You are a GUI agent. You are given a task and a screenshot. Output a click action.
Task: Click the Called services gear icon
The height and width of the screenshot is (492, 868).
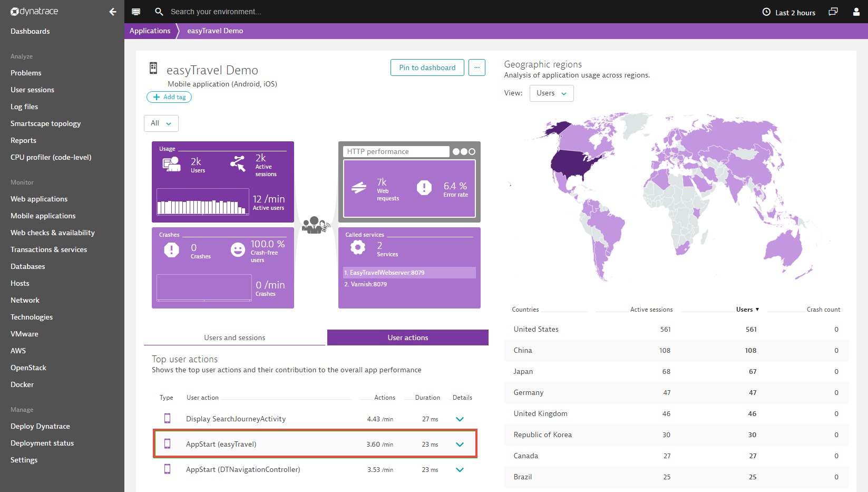pyautogui.click(x=358, y=247)
